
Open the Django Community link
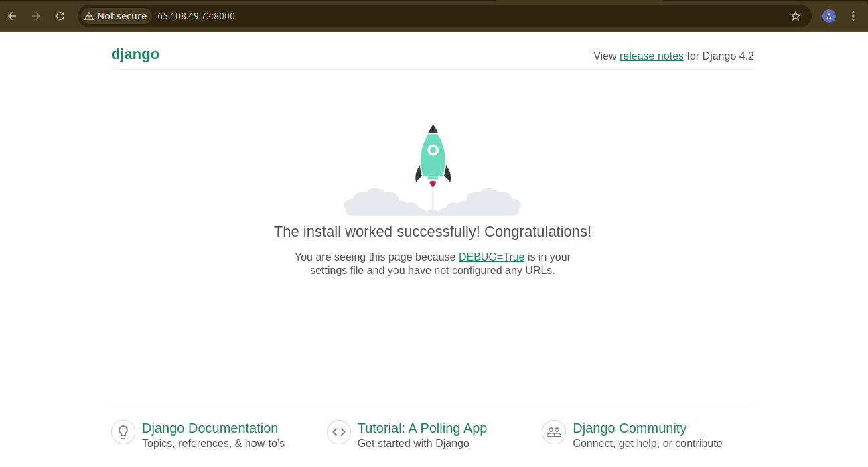point(630,428)
